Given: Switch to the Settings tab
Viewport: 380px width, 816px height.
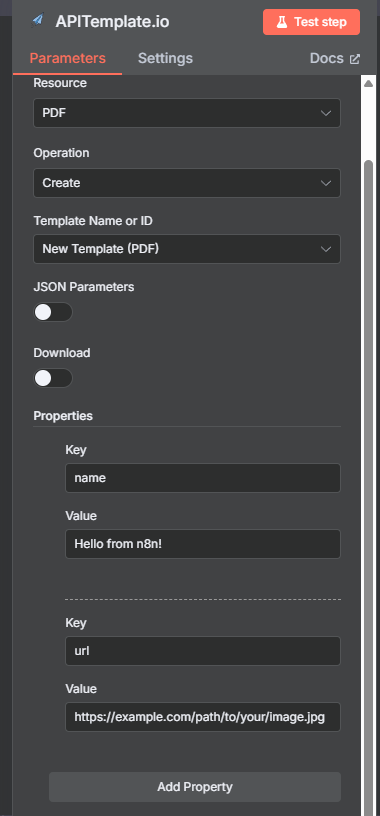Looking at the screenshot, I should coord(165,58).
